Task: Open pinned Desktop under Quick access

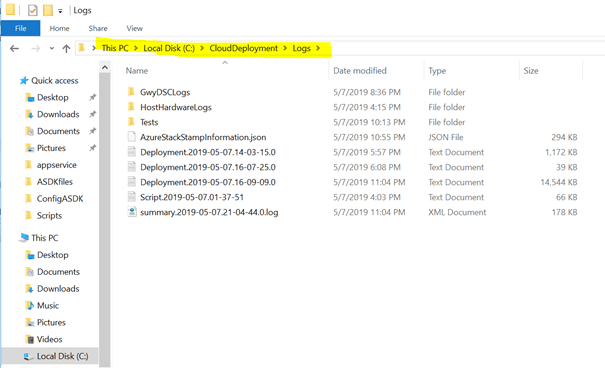Action: coord(52,98)
